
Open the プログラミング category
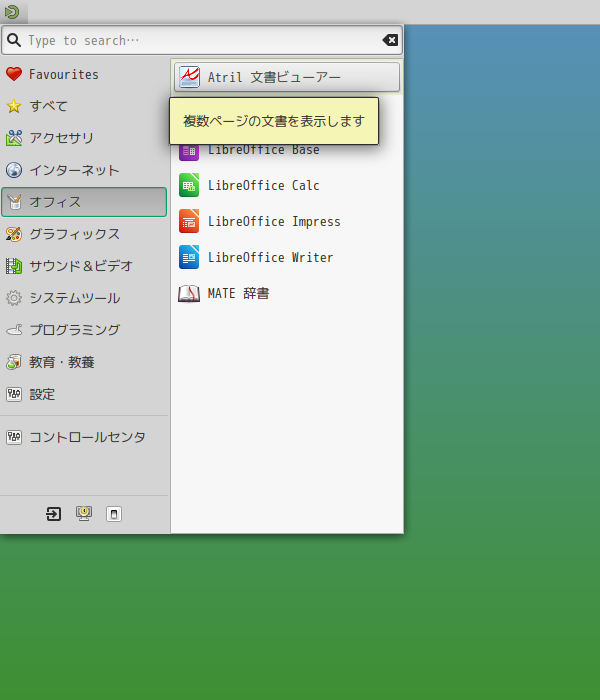pos(84,330)
